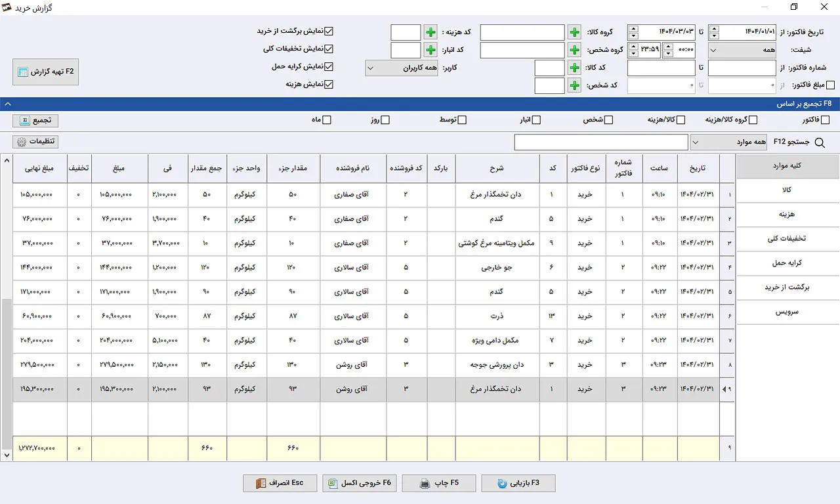Check شخص grouping option
840x504 pixels.
click(608, 120)
